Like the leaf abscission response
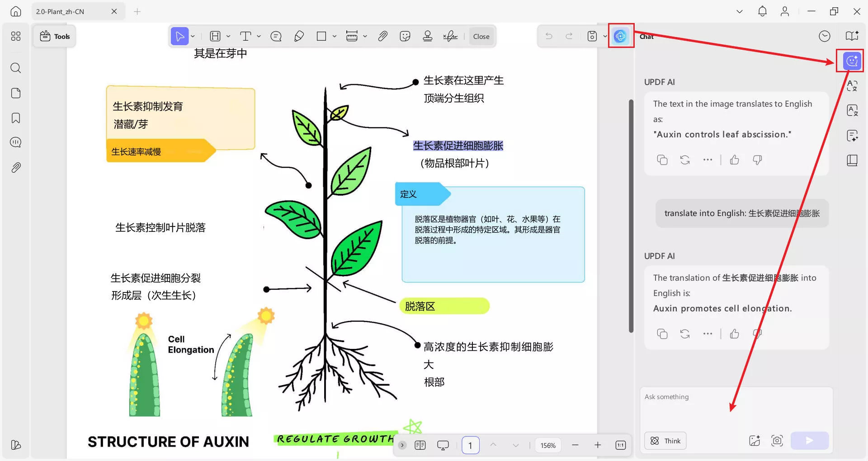Screen dimensions: 868x461 735,160
